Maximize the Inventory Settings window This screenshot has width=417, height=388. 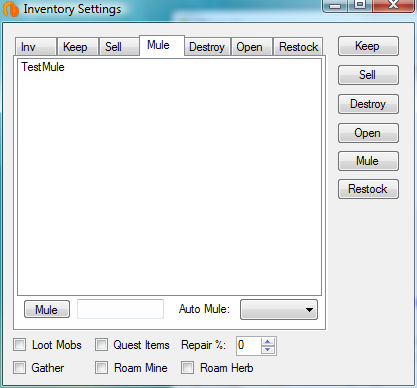click(360, 6)
